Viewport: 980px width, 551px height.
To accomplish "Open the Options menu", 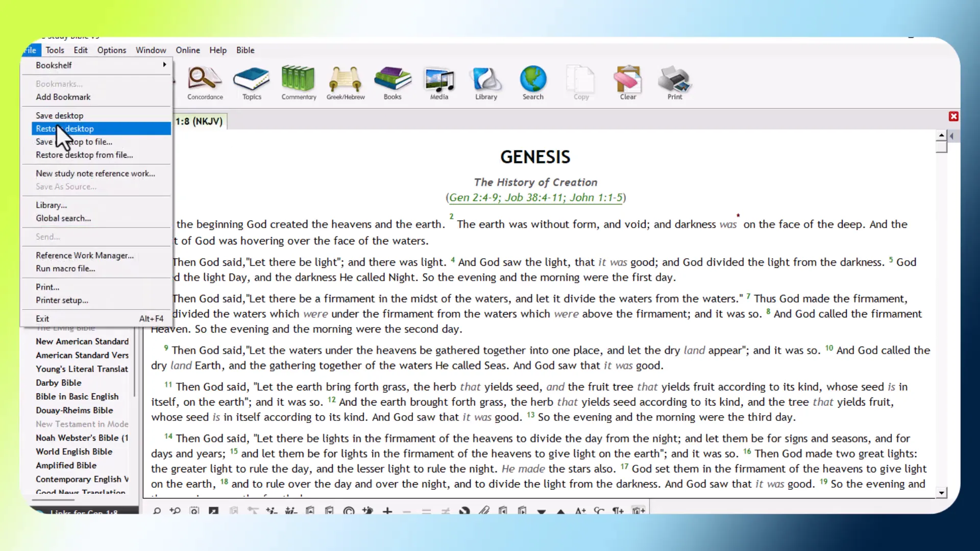I will tap(111, 50).
